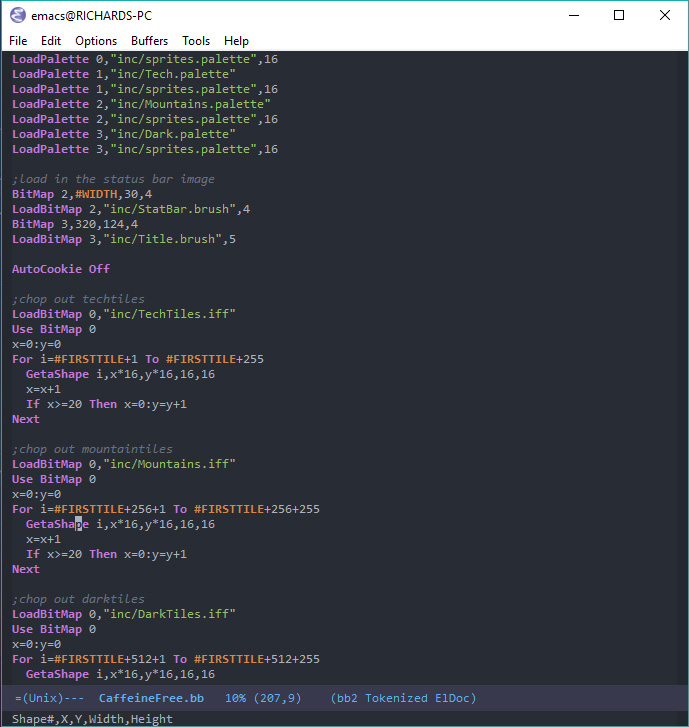Screen dimensions: 689x727
Task: Click the string "inc/TechTiles.iff"
Action: [x=169, y=314]
